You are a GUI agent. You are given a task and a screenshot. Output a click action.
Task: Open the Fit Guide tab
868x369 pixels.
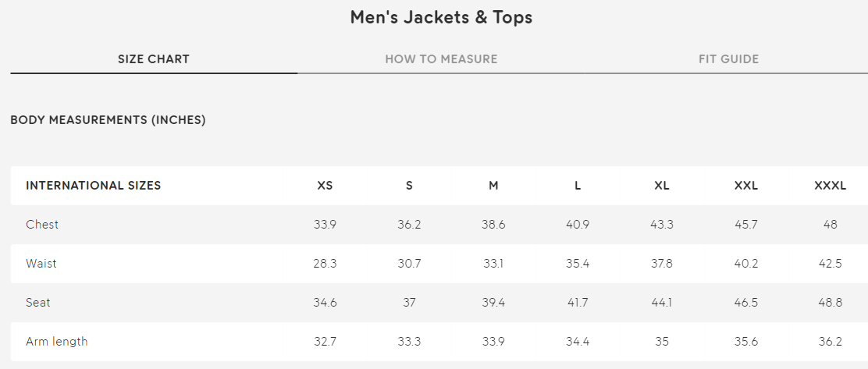tap(728, 59)
